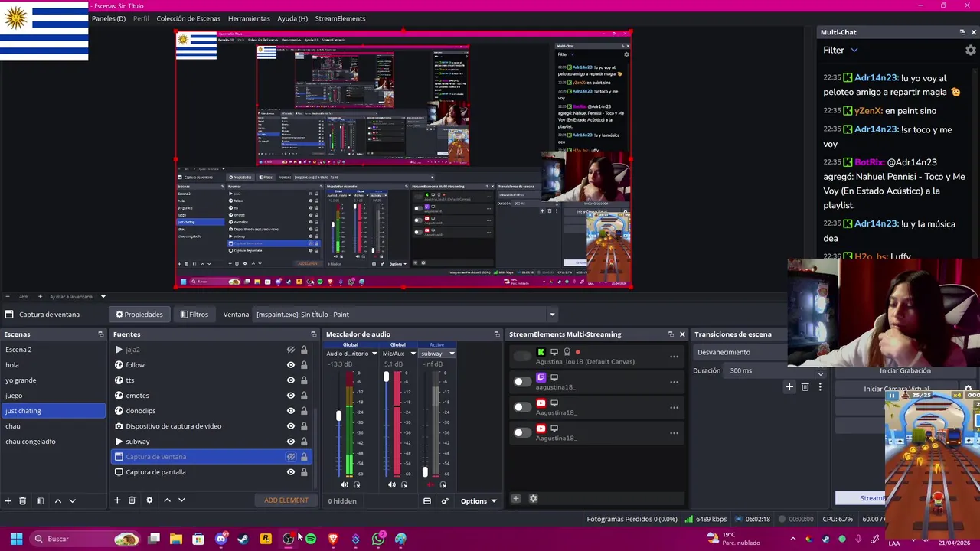The image size is (980, 551).
Task: Open Spotify from taskbar
Action: (311, 539)
